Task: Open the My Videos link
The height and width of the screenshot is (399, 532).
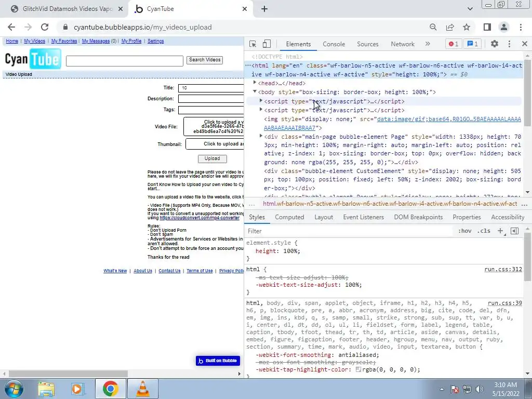Action: pyautogui.click(x=34, y=41)
